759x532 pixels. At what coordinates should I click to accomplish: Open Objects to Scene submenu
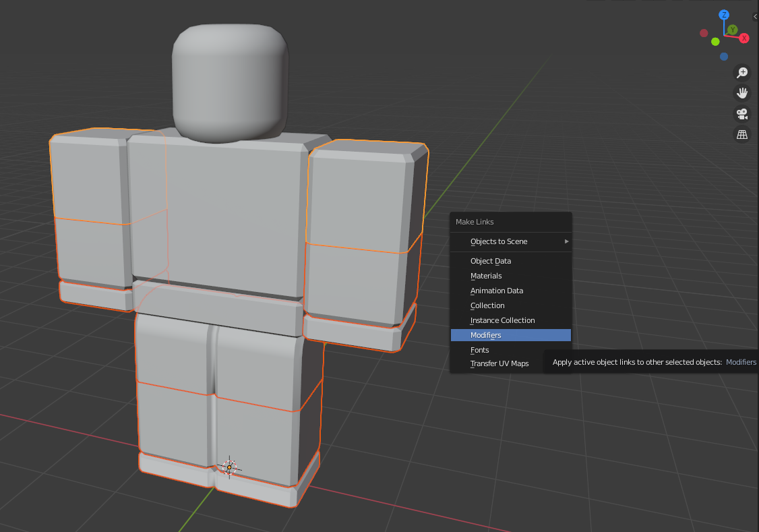point(511,241)
